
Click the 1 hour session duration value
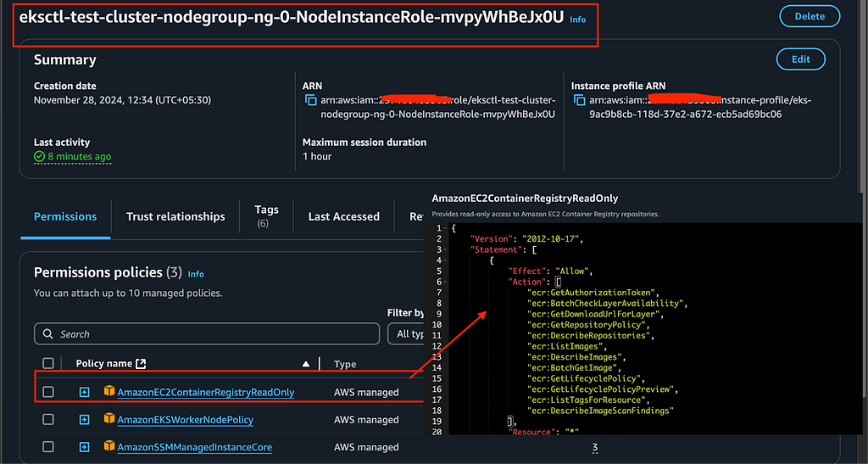point(317,157)
